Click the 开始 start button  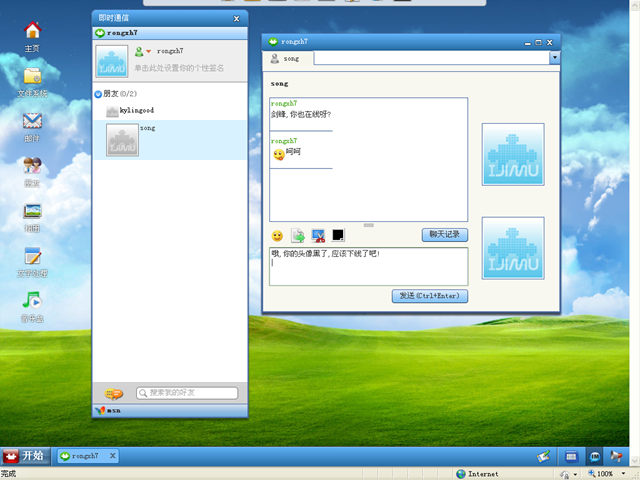coord(26,456)
